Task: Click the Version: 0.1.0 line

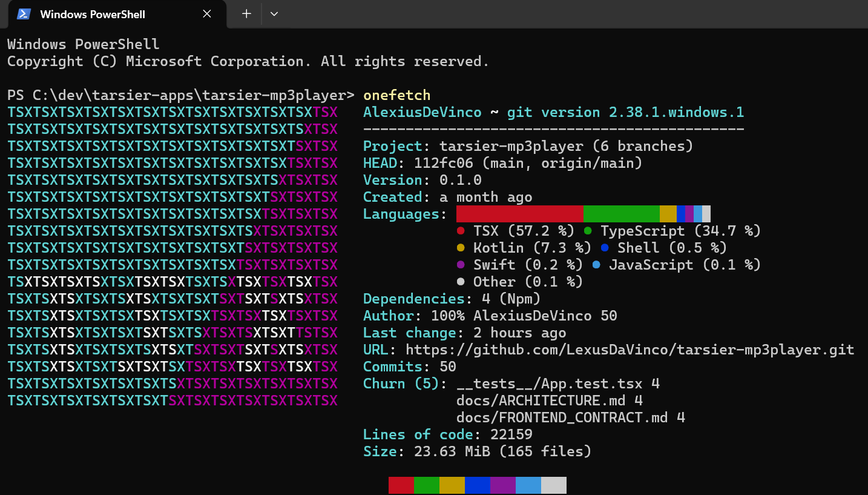Action: pos(422,180)
